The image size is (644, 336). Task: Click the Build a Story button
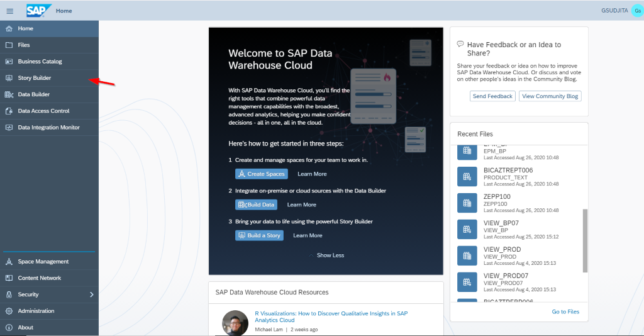coord(259,235)
